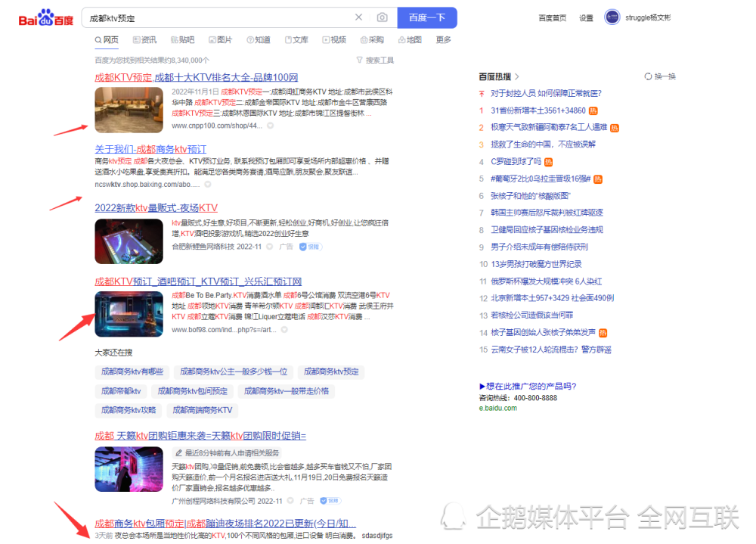Clear the search box with X icon
756x544 pixels.
click(358, 17)
